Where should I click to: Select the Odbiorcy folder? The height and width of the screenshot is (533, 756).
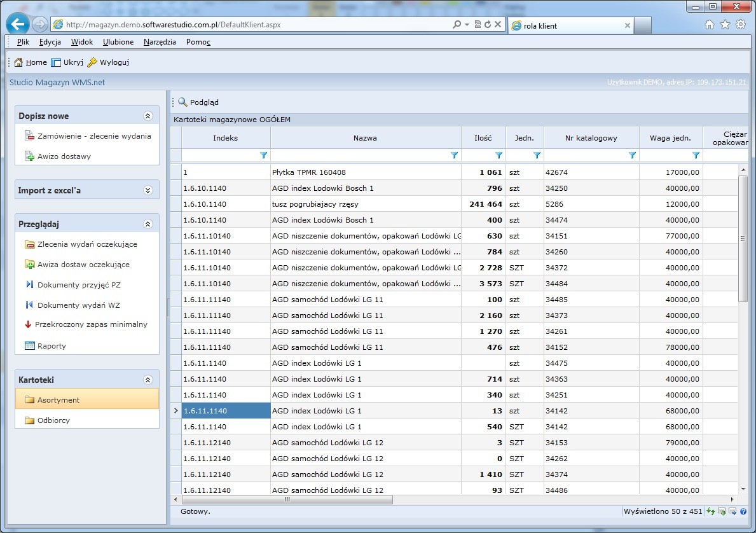coord(53,420)
